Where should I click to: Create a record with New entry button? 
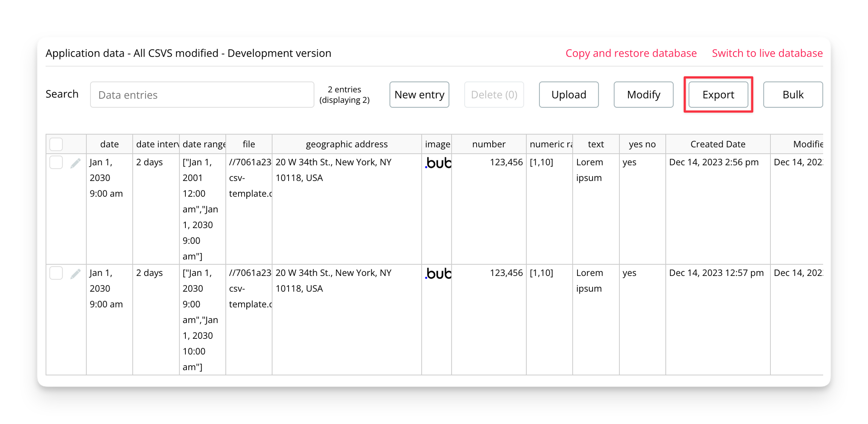tap(419, 95)
